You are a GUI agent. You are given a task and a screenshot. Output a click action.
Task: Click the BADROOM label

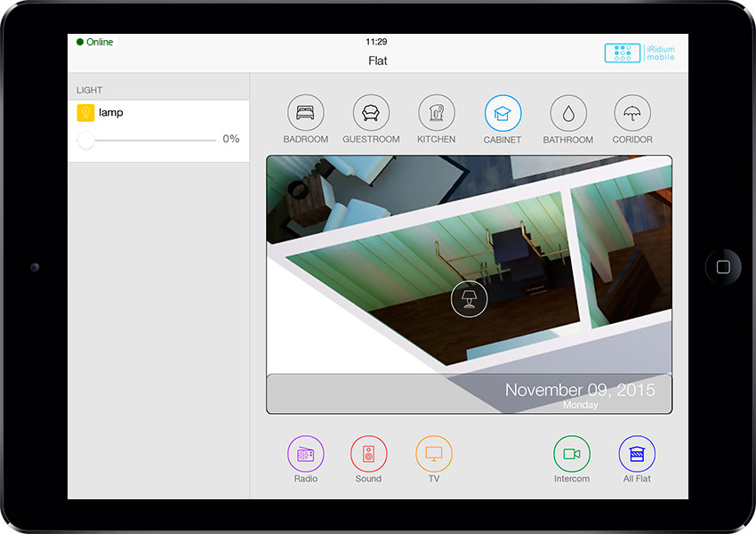pos(306,139)
